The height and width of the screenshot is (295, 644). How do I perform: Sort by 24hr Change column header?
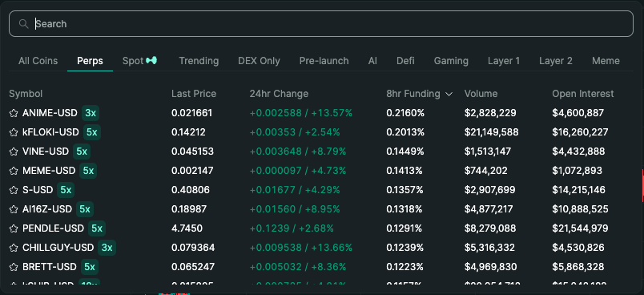click(x=279, y=94)
